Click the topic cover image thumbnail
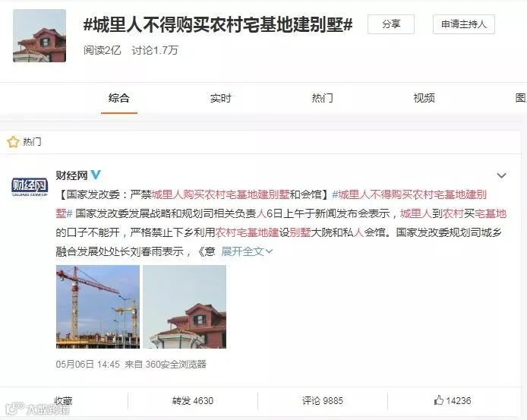The height and width of the screenshot is (420, 527). (39, 36)
